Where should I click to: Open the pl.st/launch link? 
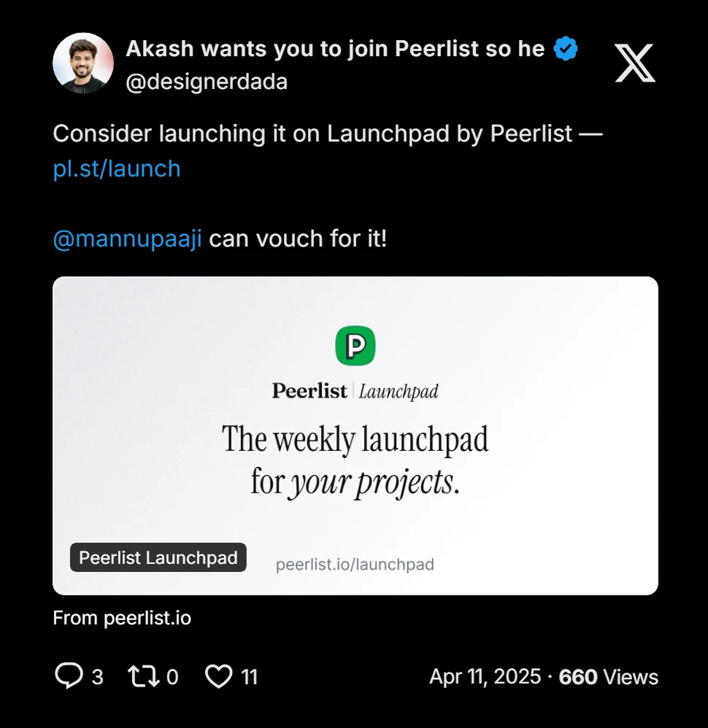pyautogui.click(x=117, y=169)
